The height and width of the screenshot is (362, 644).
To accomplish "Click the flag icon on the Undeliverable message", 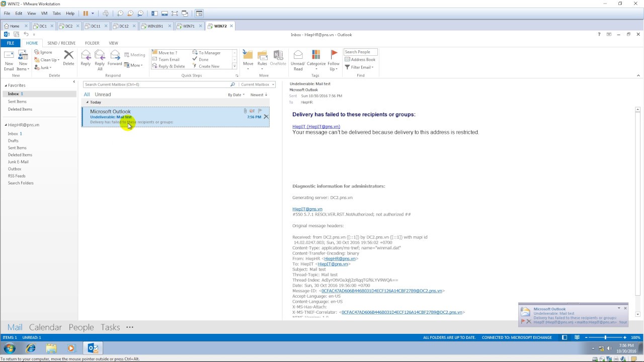I will [x=260, y=111].
